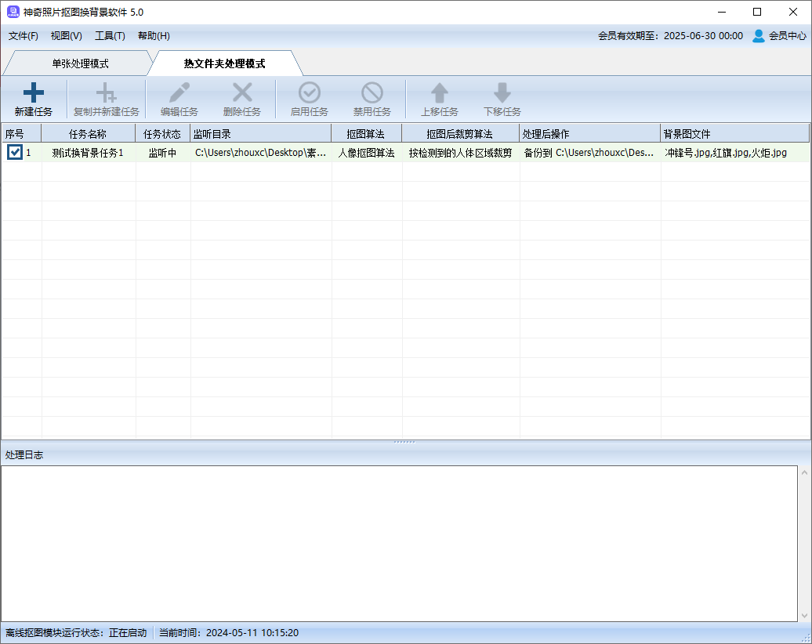Open 会员中心 link
Screen dimensions: 812x644
click(787, 36)
